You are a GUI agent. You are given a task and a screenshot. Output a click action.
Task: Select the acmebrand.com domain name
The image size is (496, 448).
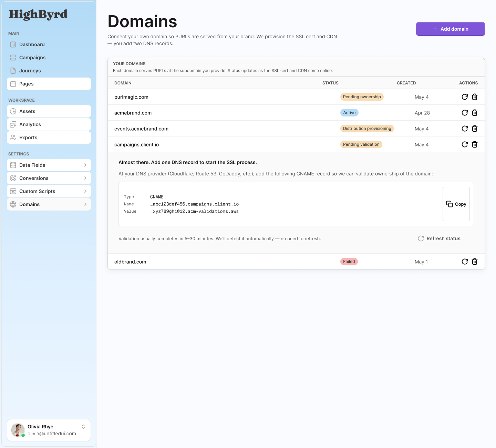click(x=133, y=113)
